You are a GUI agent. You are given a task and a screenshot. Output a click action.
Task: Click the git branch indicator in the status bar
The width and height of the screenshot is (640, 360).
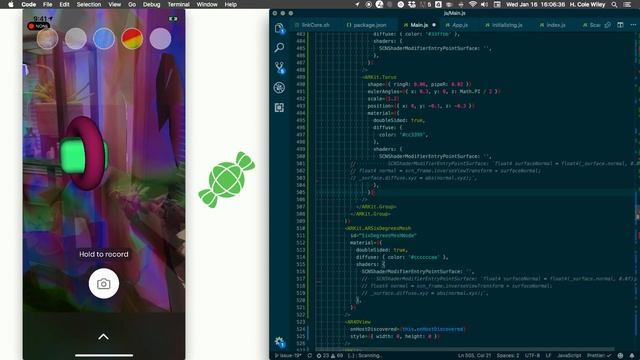click(x=288, y=356)
